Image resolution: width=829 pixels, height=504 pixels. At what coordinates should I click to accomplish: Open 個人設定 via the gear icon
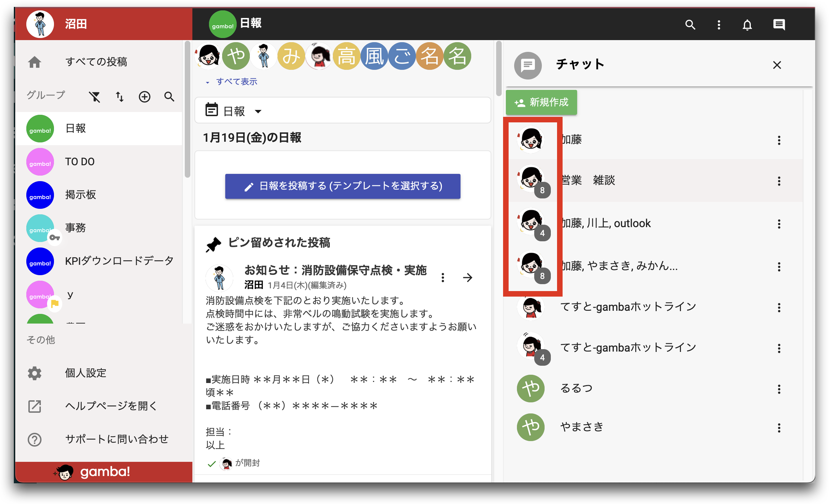point(35,373)
